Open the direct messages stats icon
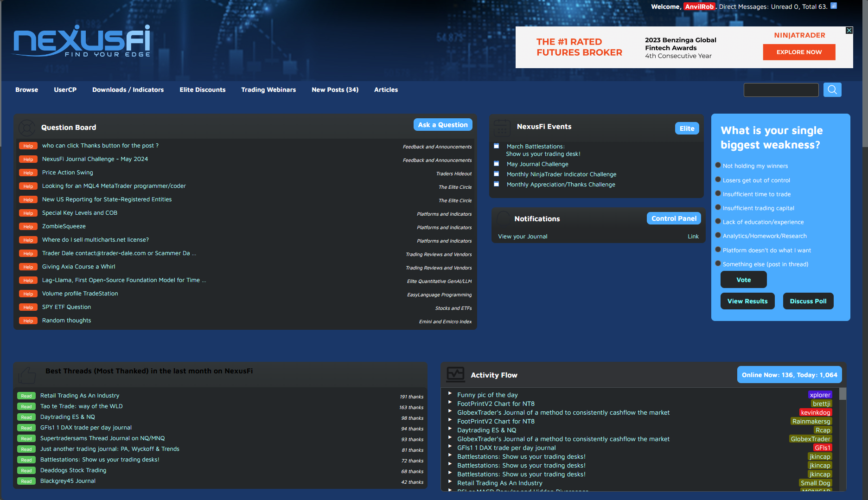This screenshot has height=500, width=868. [834, 6]
